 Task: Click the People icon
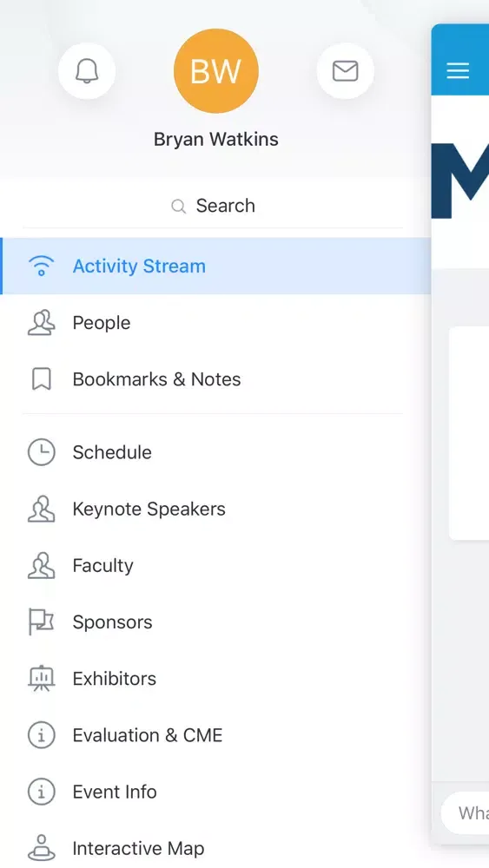[x=42, y=322]
